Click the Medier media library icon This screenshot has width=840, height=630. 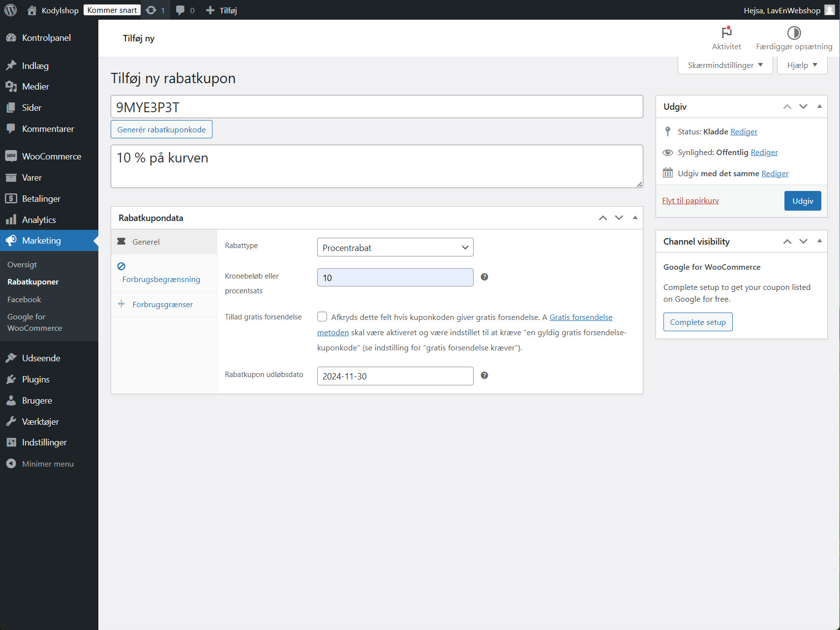(11, 86)
